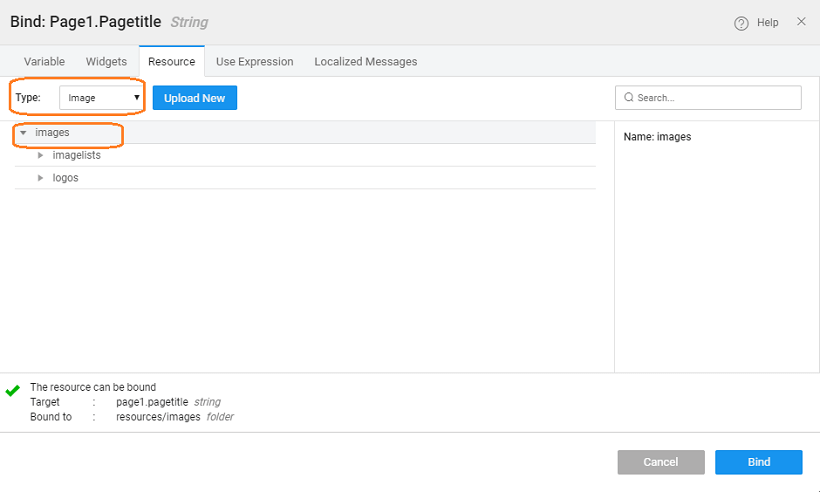Click into the Search input field
The height and width of the screenshot is (492, 820).
(715, 98)
